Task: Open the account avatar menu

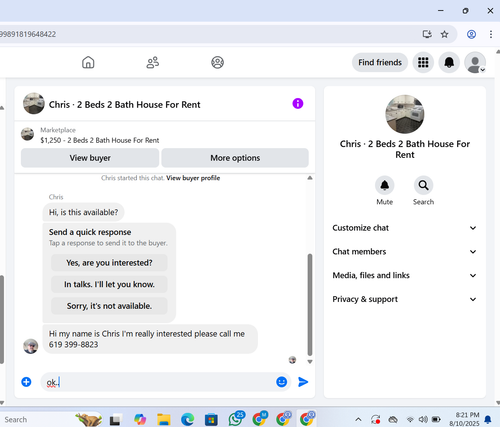Action: pyautogui.click(x=475, y=62)
